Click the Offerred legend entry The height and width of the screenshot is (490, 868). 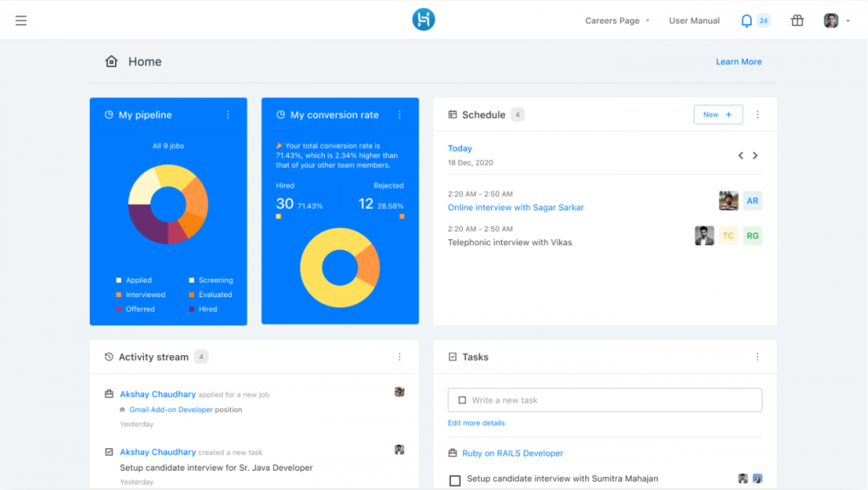click(x=136, y=309)
